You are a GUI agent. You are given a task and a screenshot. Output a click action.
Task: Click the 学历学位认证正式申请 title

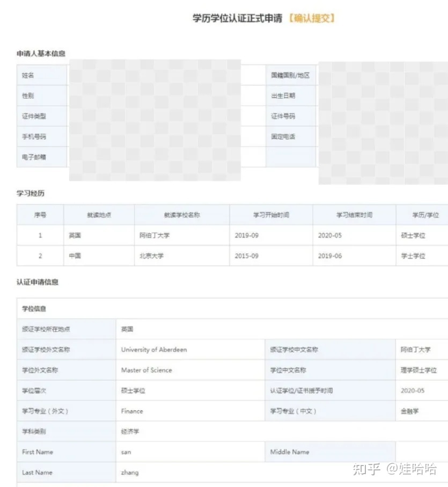point(237,18)
